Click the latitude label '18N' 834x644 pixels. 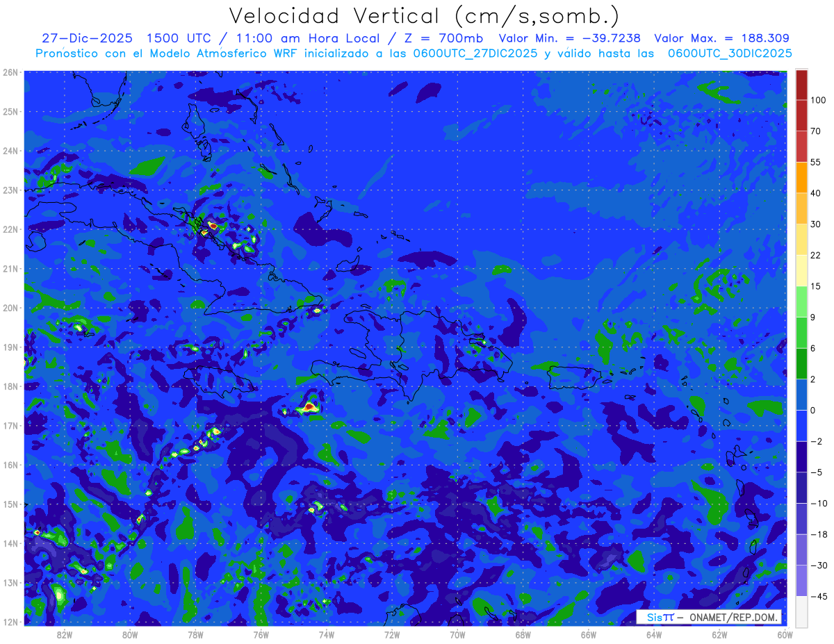(10, 386)
